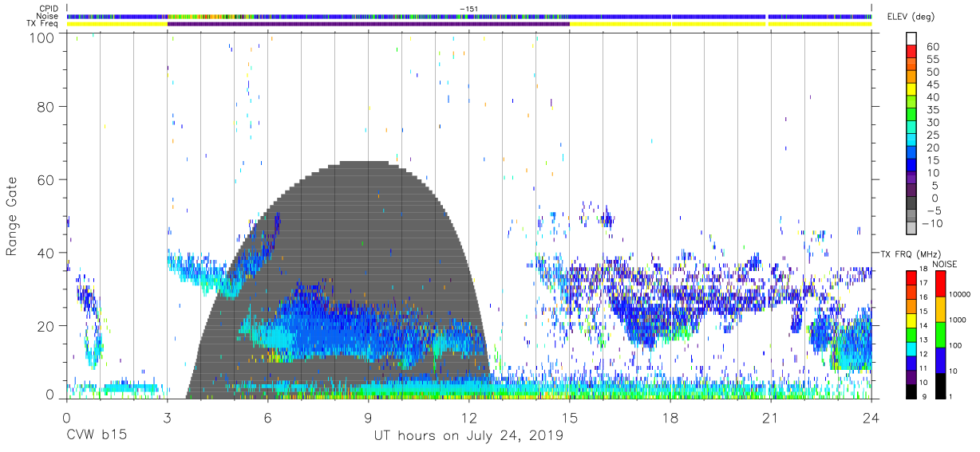The image size is (980, 452).
Task: Pick the black swatch in NOISE color bar
Action: (940, 384)
